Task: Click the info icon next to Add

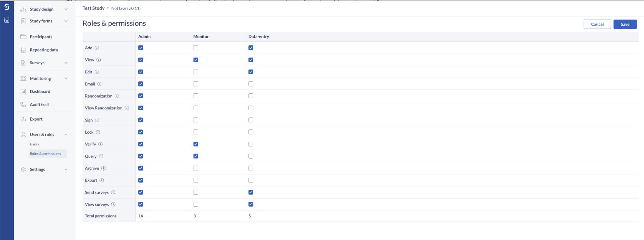Action: tap(97, 48)
